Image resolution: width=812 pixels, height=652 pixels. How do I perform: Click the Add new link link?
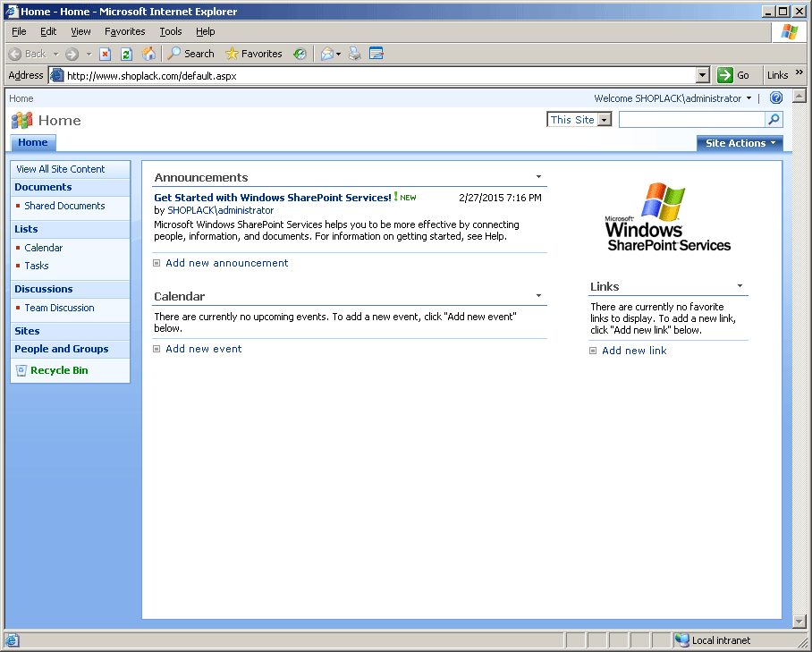(634, 351)
